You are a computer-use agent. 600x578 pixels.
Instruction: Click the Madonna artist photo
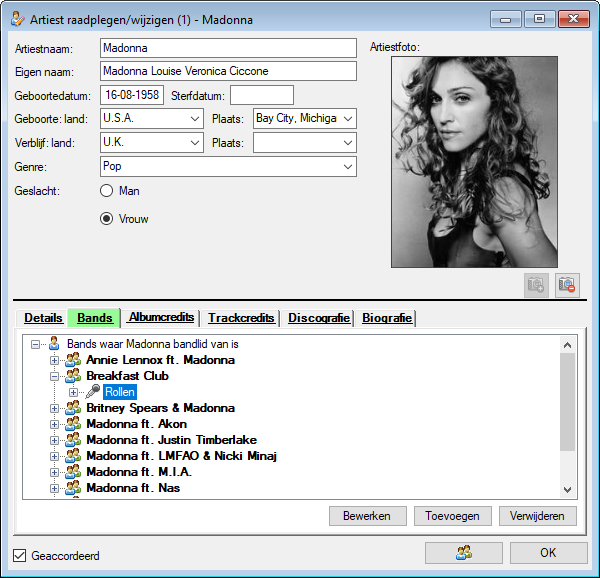pyautogui.click(x=474, y=162)
